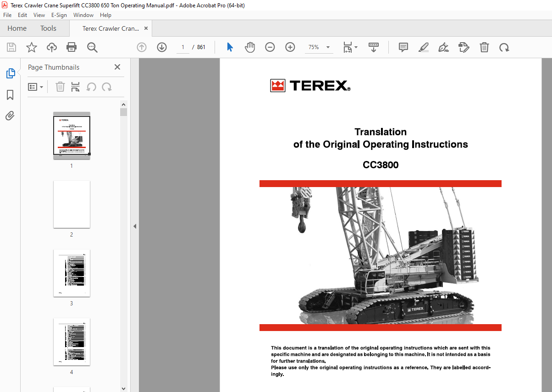
Task: Open Page Thumbnails sidebar icon
Action: click(x=10, y=73)
